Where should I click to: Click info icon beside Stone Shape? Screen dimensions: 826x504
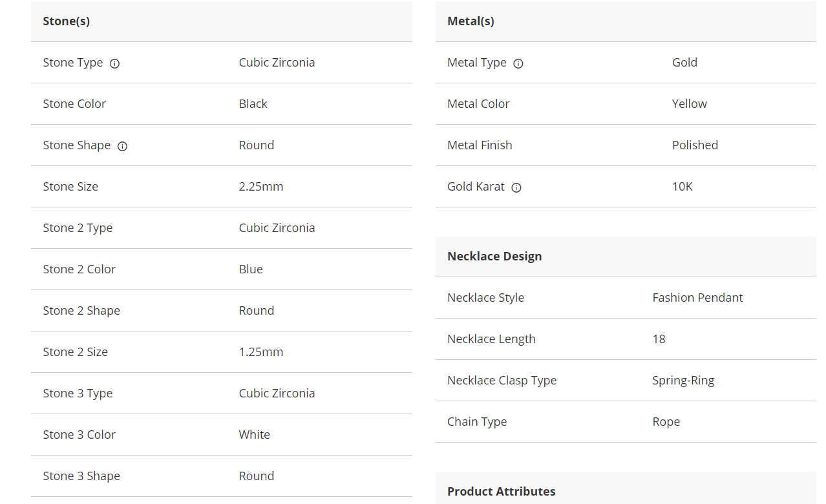(x=122, y=146)
